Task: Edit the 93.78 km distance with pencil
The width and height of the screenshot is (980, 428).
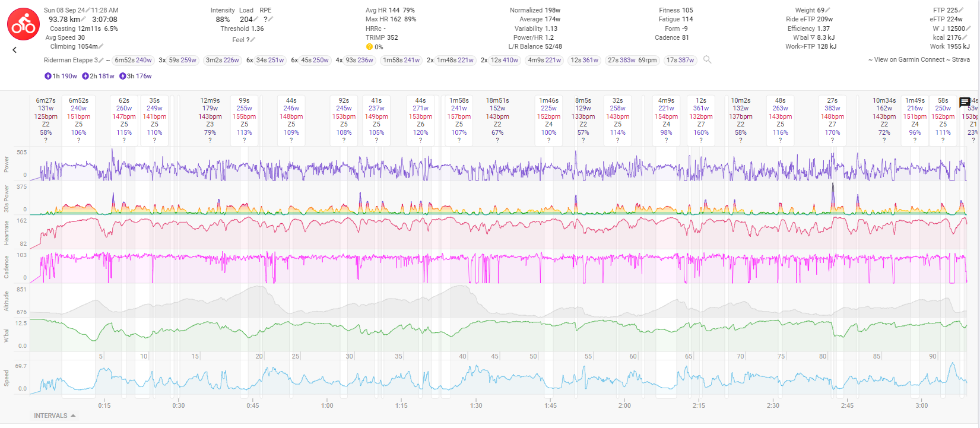Action: [x=84, y=19]
